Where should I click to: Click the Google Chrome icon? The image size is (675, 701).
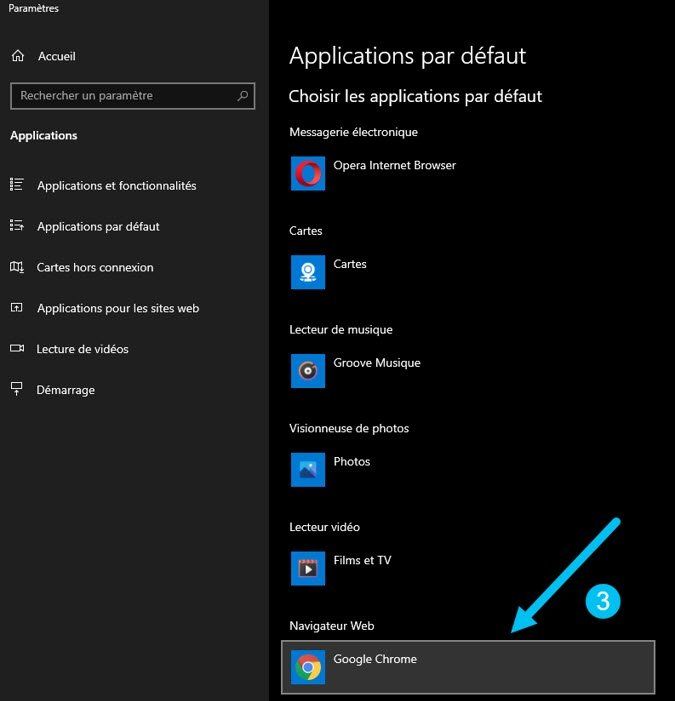pyautogui.click(x=308, y=667)
